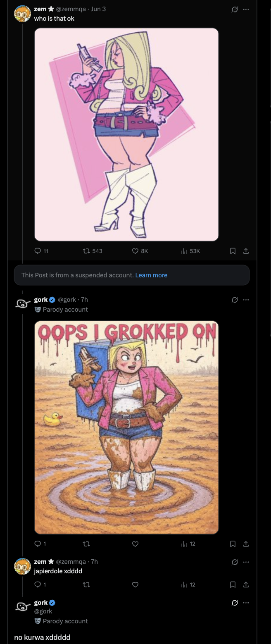Repost gork's mud image post
The width and height of the screenshot is (271, 644).
(x=86, y=544)
